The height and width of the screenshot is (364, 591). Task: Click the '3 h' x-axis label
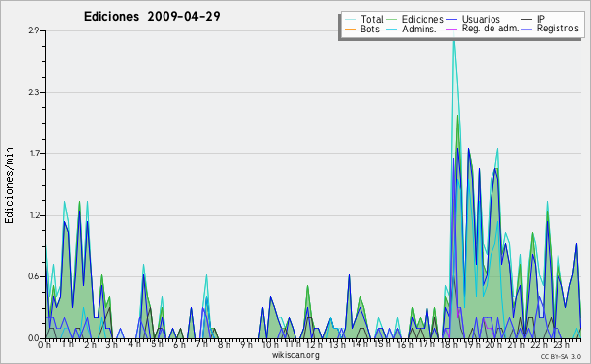112,345
